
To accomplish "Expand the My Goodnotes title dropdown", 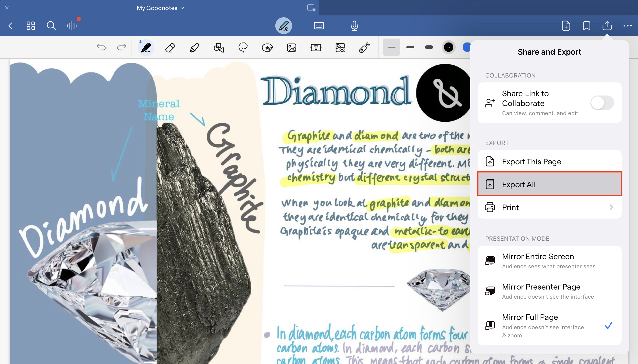I will (160, 8).
